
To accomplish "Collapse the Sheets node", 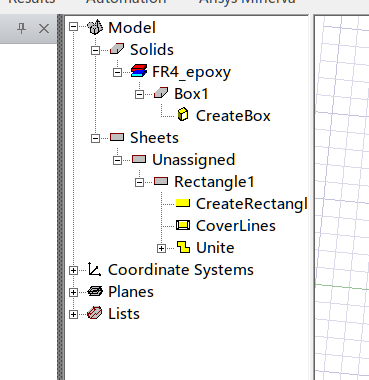I will point(95,138).
